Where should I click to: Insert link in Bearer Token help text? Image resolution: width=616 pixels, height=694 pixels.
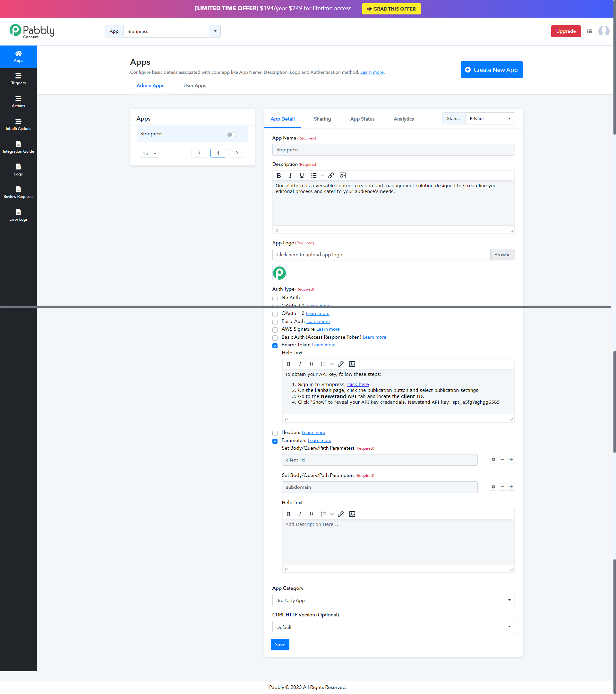coord(341,364)
